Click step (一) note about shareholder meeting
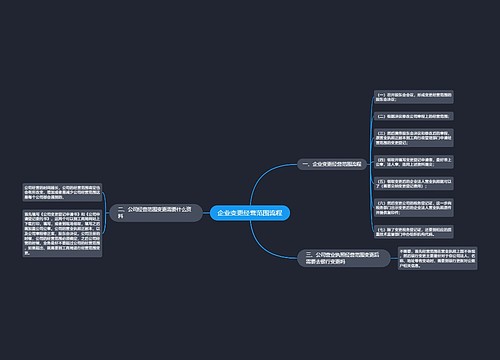This screenshot has height=360, width=500. (x=413, y=97)
